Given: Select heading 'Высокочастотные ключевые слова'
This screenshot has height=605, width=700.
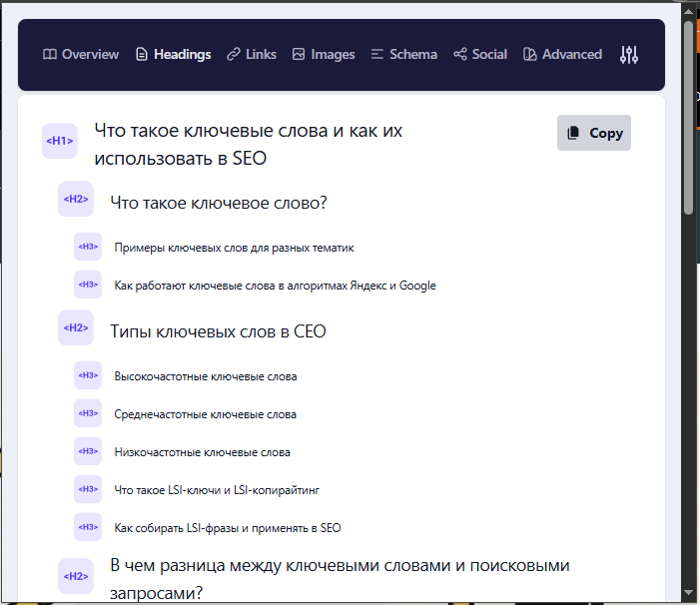Looking at the screenshot, I should 206,376.
